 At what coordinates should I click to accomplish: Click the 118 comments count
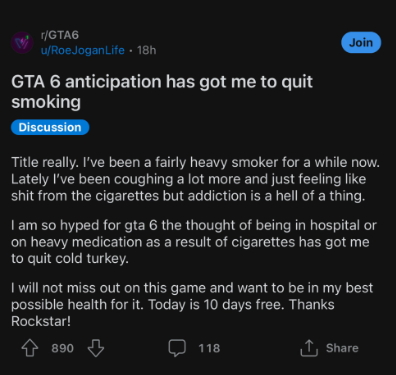coord(209,348)
